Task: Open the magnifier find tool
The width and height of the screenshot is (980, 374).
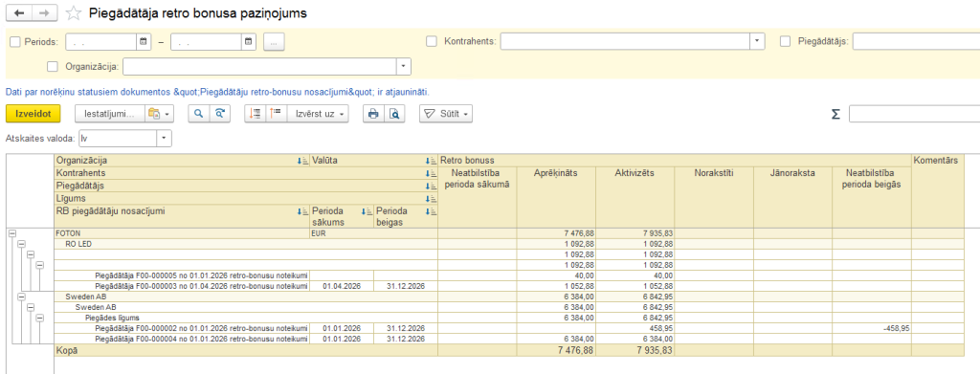Action: 198,114
